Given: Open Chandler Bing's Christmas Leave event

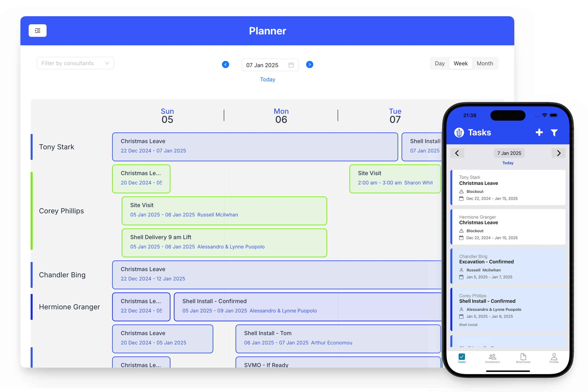Looking at the screenshot, I should 277,275.
